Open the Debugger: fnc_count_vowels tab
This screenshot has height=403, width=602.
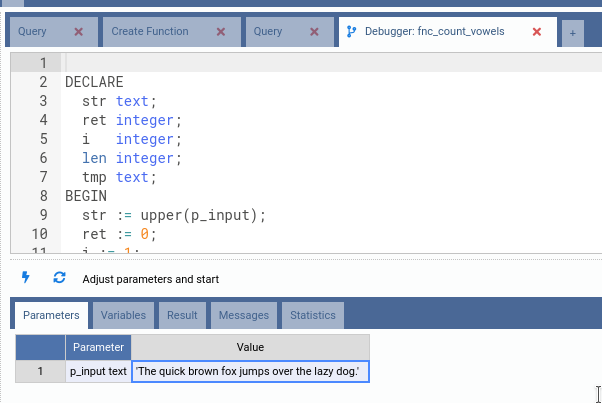click(x=432, y=32)
